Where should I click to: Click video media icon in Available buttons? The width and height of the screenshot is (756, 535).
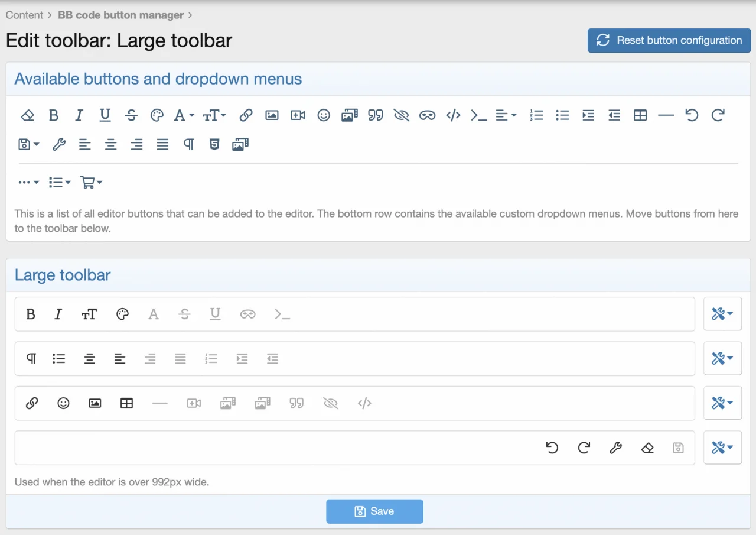(298, 116)
